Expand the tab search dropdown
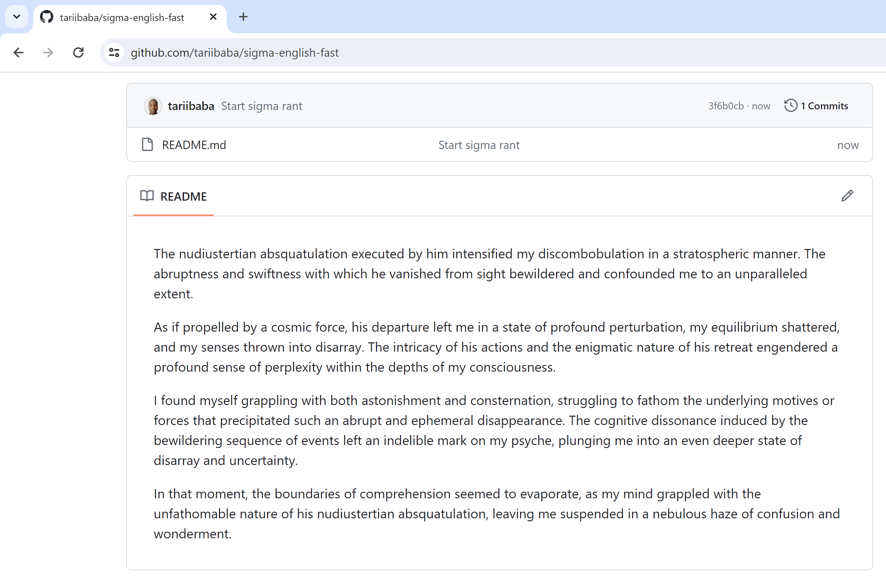886x588 pixels. (16, 17)
